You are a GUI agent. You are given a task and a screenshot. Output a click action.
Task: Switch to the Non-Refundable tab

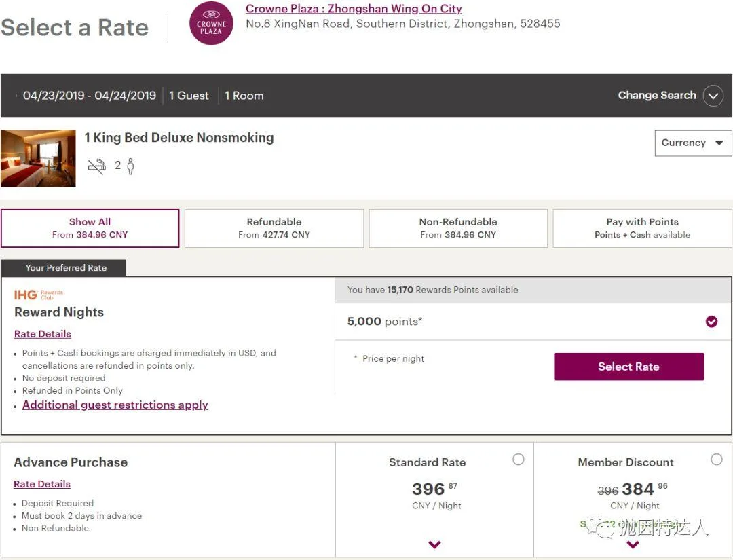point(458,228)
